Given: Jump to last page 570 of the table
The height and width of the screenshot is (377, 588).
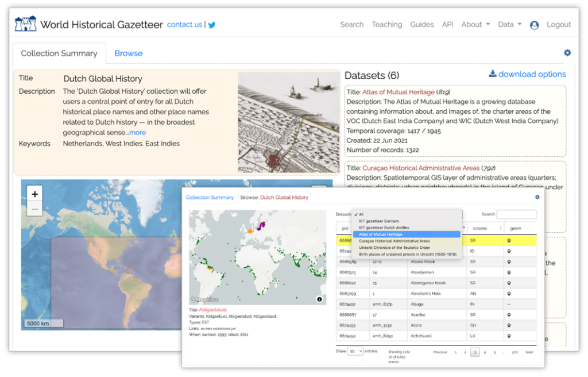Looking at the screenshot, I should (514, 352).
